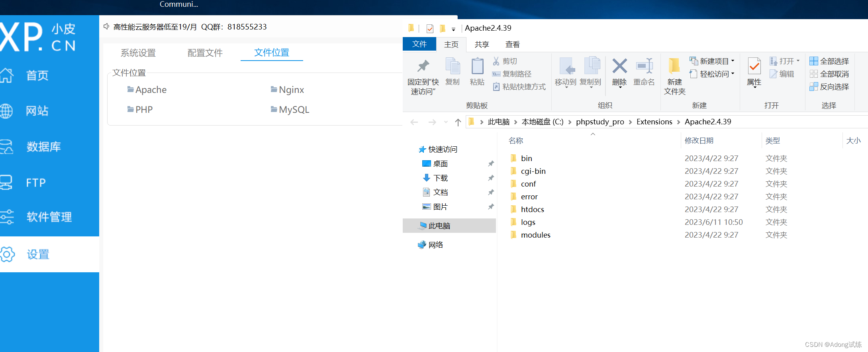
Task: Click 固定到快速访问 pin icon in ribbon
Action: click(423, 66)
